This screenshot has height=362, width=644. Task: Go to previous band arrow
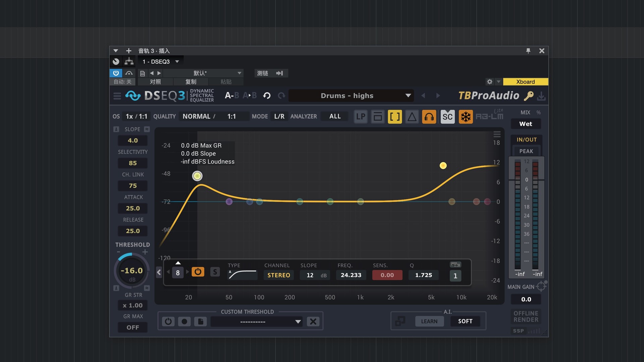click(169, 272)
